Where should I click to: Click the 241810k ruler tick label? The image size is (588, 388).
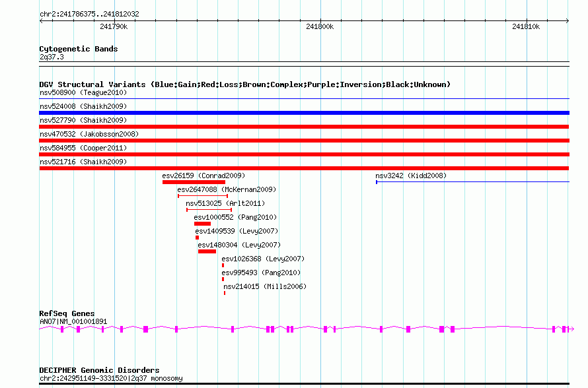526,26
